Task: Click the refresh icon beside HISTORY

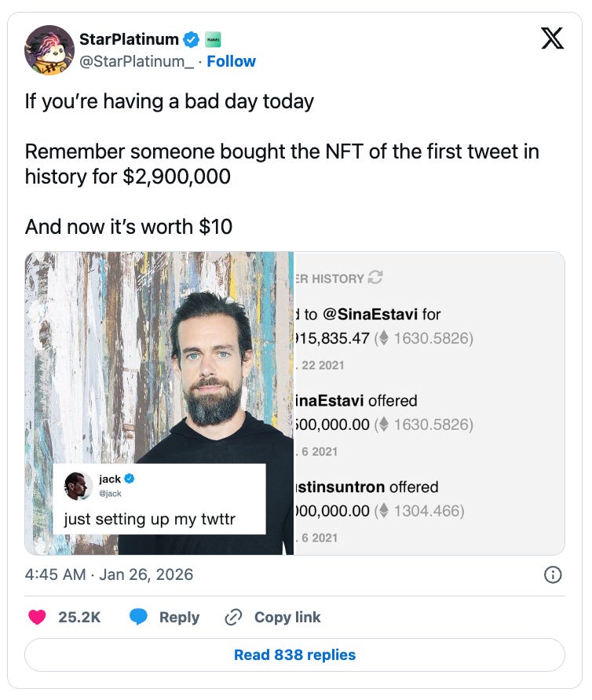Action: (x=375, y=278)
